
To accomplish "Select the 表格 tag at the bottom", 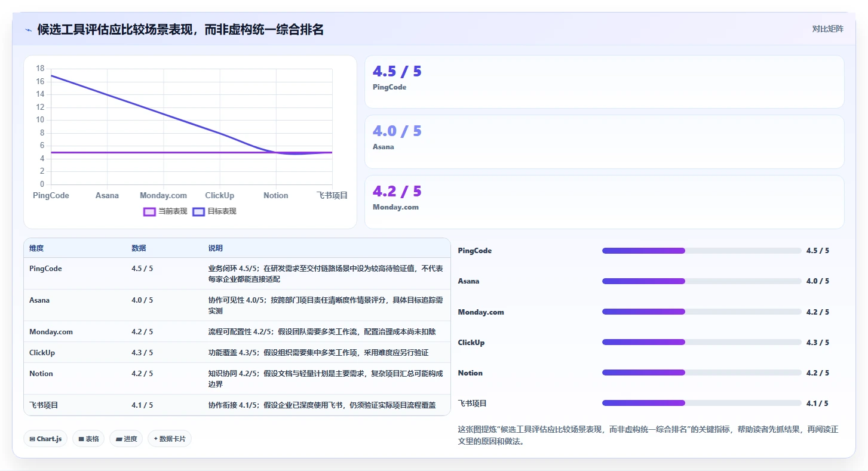I will pyautogui.click(x=88, y=439).
